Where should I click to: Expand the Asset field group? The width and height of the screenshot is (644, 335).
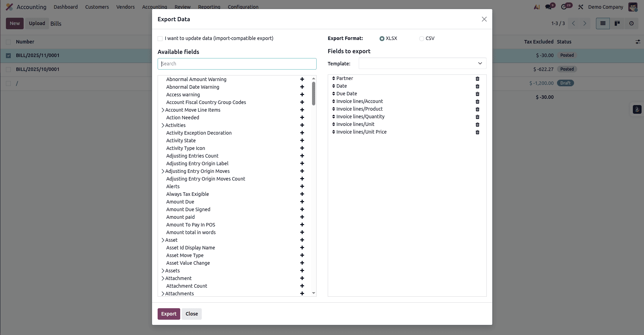pyautogui.click(x=163, y=240)
